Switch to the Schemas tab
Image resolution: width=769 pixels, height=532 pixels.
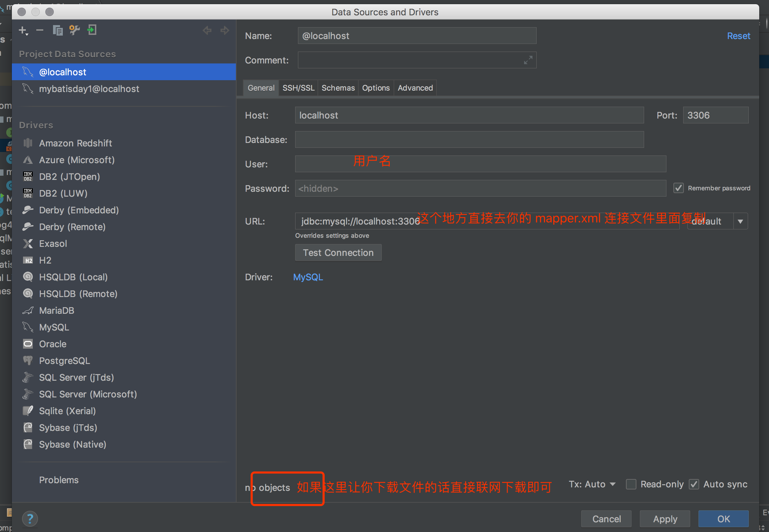tap(338, 88)
